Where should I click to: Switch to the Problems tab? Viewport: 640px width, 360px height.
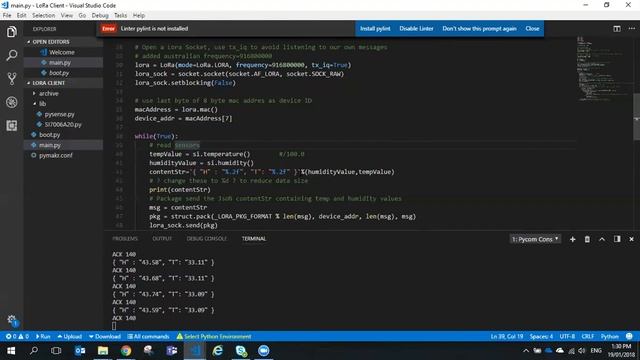[x=125, y=239]
